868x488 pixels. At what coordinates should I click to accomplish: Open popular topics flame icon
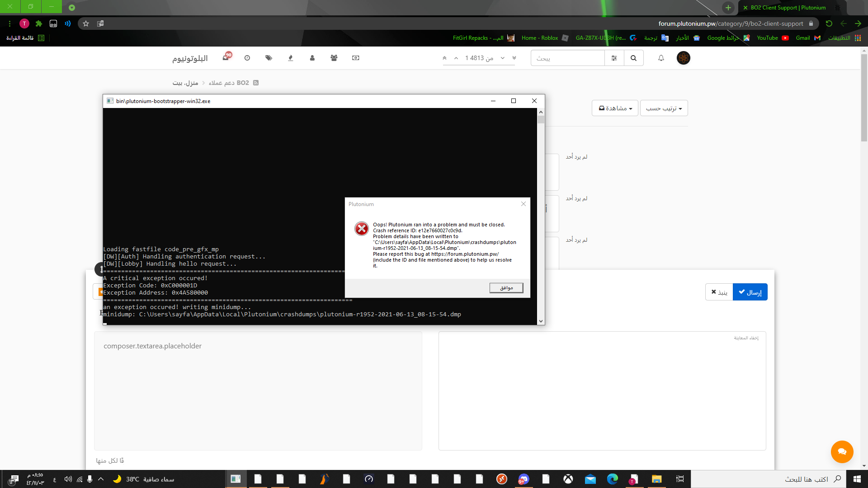(291, 58)
